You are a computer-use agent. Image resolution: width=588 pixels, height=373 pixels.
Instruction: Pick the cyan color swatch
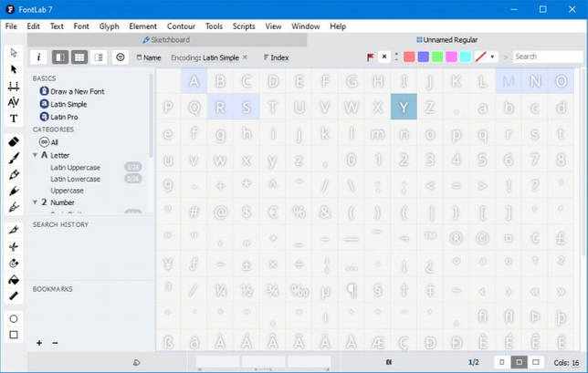[466, 57]
